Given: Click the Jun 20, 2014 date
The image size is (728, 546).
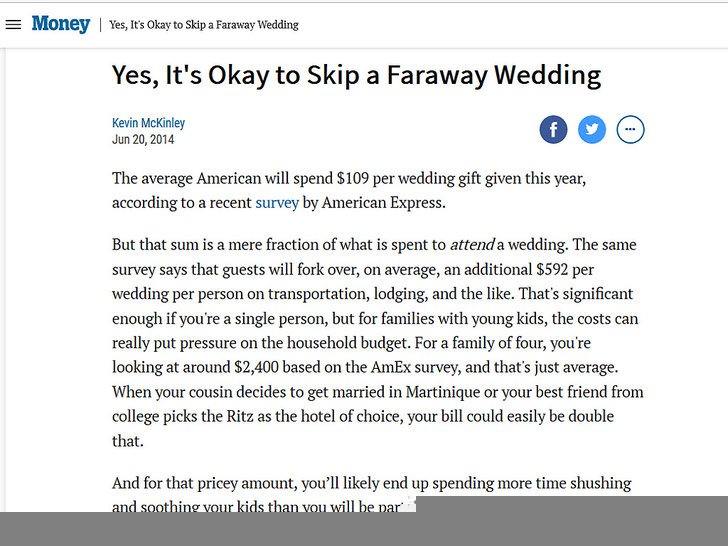Looking at the screenshot, I should pyautogui.click(x=143, y=139).
